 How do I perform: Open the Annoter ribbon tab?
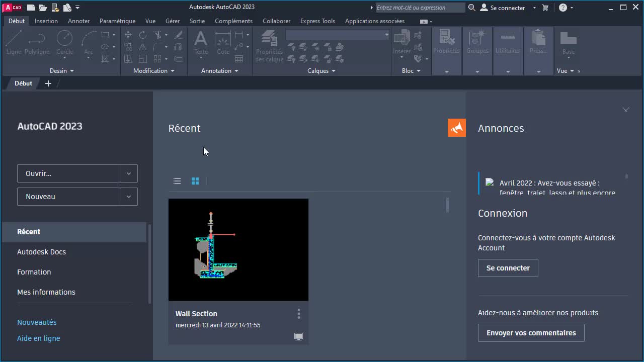[79, 21]
